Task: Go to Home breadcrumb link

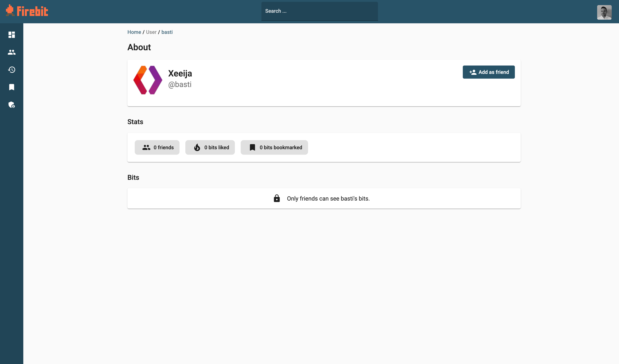Action: click(x=134, y=32)
